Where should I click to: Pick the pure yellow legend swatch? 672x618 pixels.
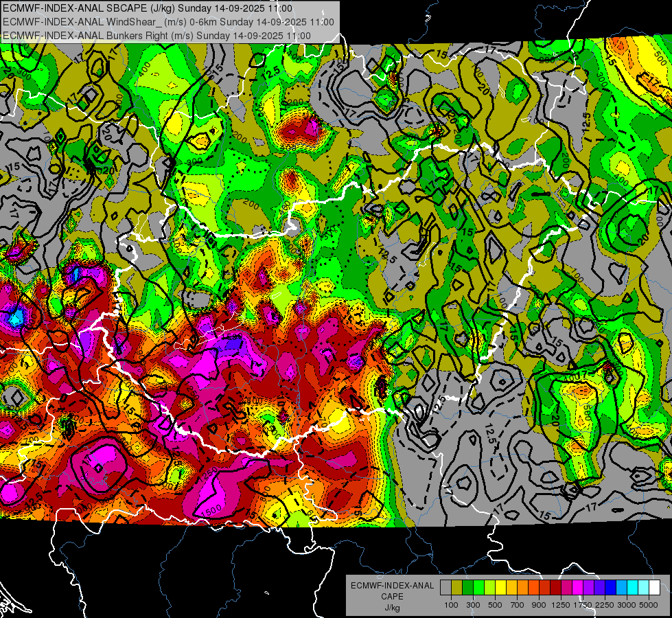pyautogui.click(x=500, y=588)
